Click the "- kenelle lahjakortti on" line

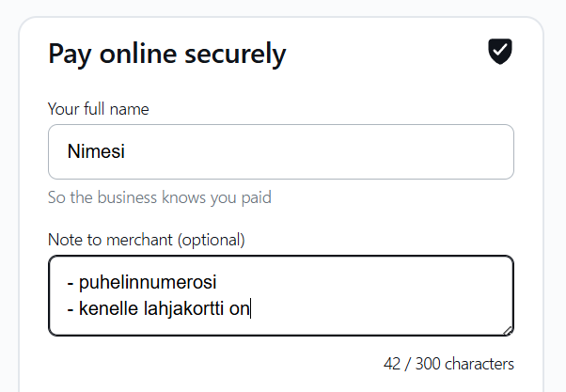(158, 307)
